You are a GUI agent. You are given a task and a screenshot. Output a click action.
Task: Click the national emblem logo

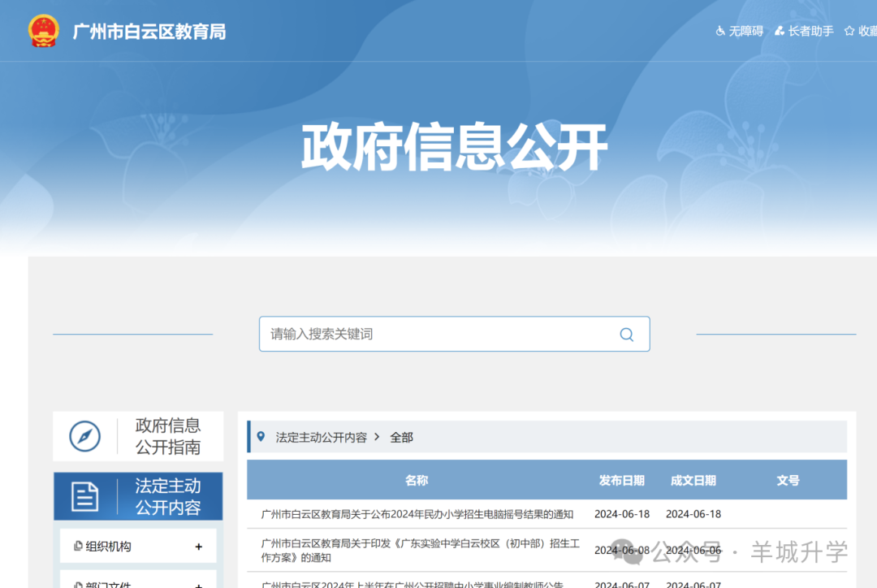pyautogui.click(x=44, y=31)
